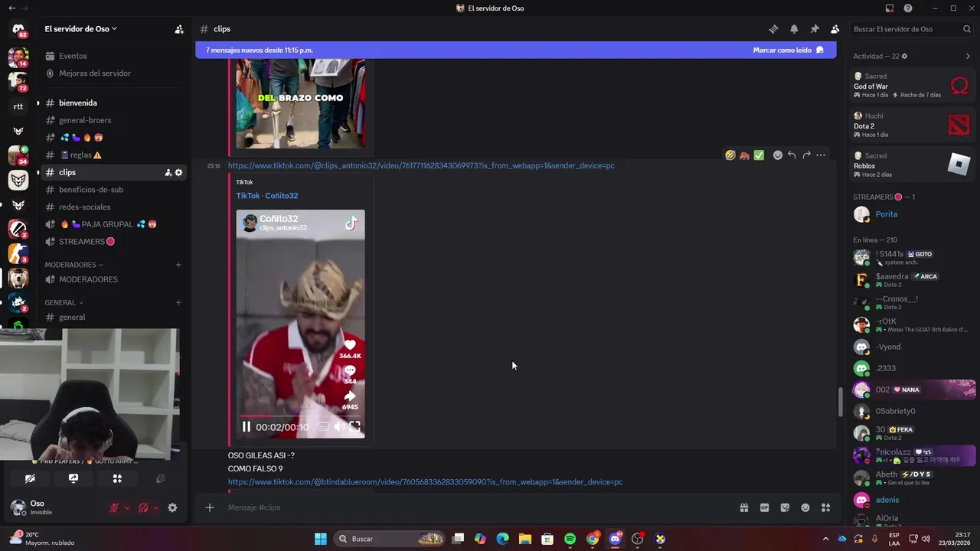Pause the TikTok video

[247, 427]
